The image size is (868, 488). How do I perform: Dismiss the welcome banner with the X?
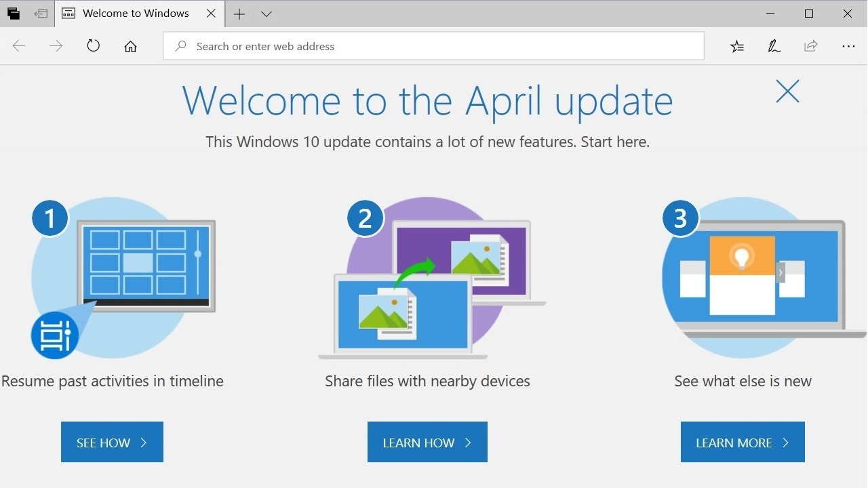(x=787, y=91)
